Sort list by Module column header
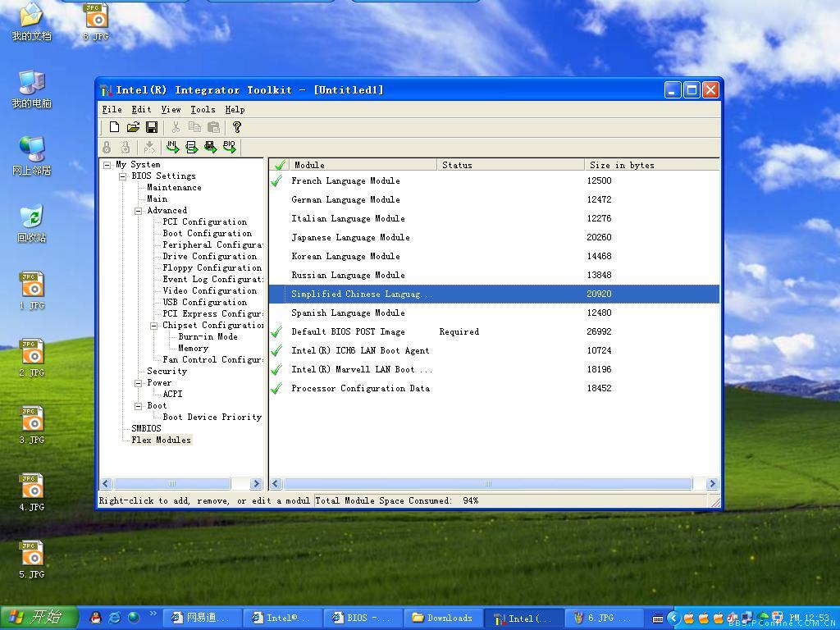The width and height of the screenshot is (840, 630). pos(363,165)
